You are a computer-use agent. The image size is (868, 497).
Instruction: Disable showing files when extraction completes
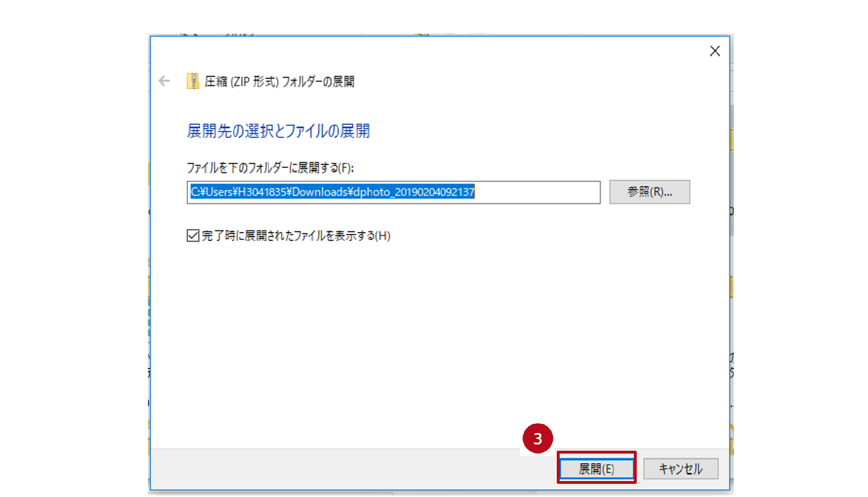192,235
